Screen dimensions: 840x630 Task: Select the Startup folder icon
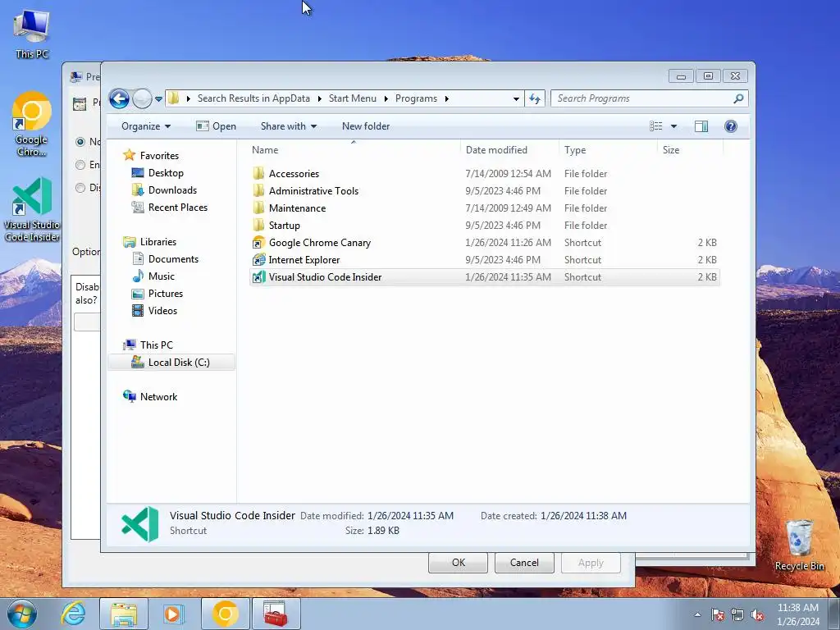[258, 225]
